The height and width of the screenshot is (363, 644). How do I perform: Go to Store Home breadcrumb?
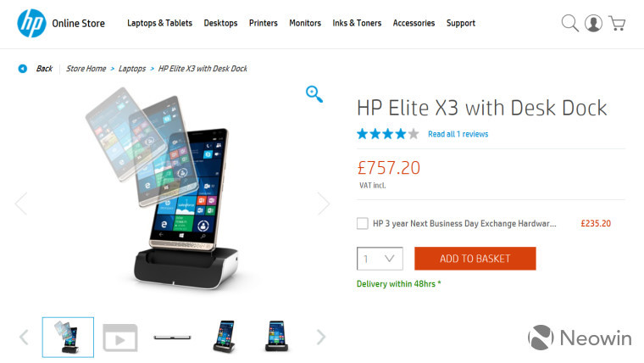pyautogui.click(x=86, y=69)
